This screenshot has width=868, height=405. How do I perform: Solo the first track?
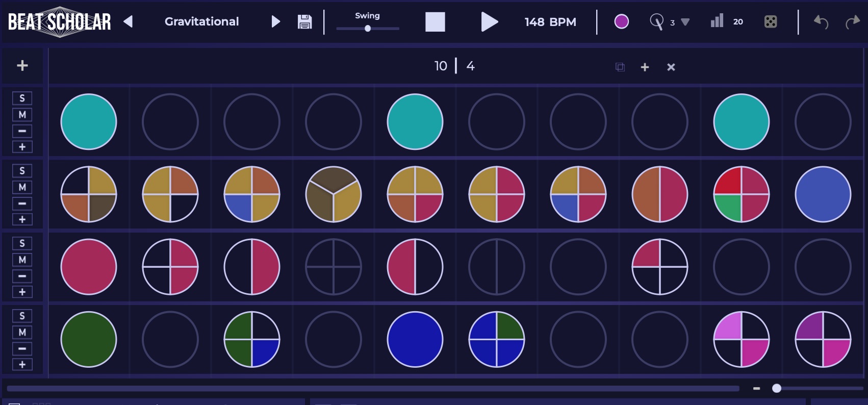click(x=22, y=98)
